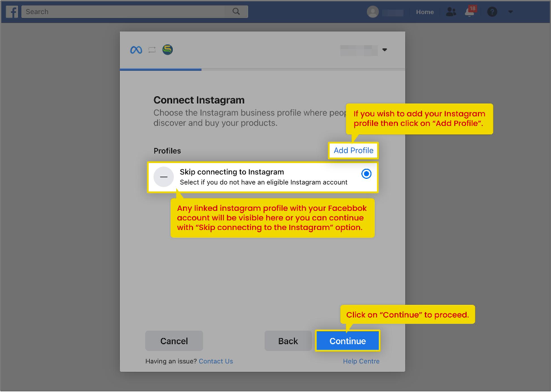
Task: Click the minus icon beside Skip connecting
Action: (x=164, y=177)
